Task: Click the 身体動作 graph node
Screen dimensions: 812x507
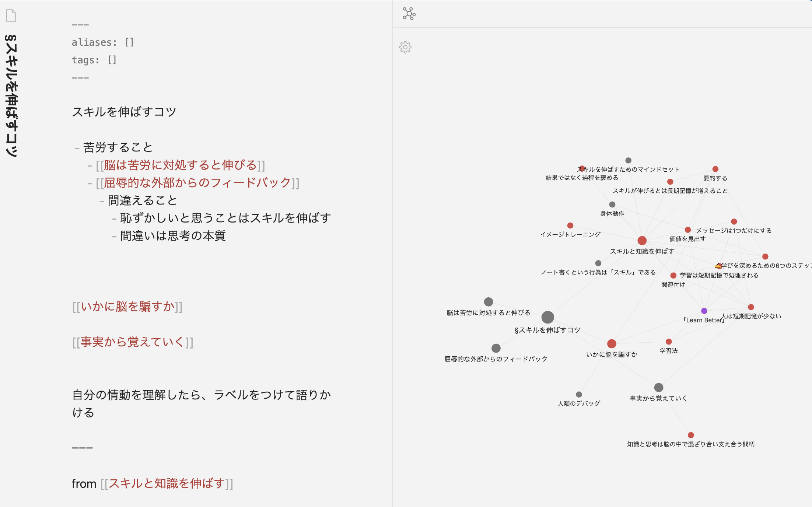Action: pyautogui.click(x=612, y=204)
